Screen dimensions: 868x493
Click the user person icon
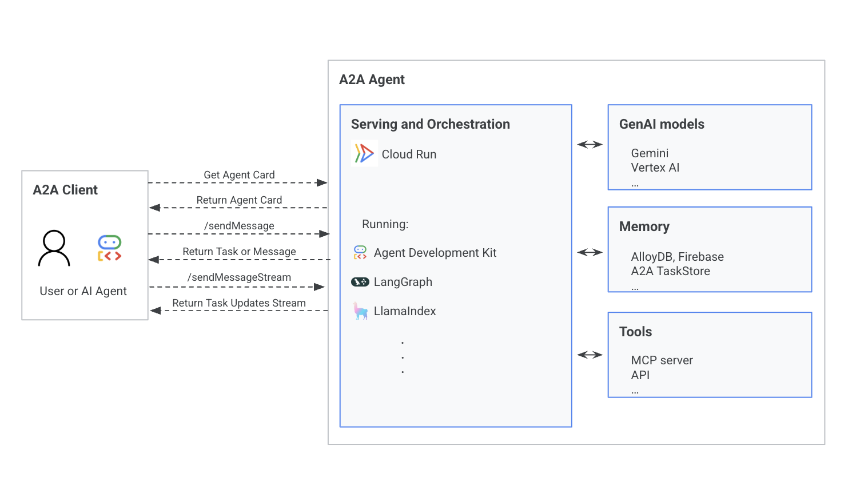pos(54,247)
